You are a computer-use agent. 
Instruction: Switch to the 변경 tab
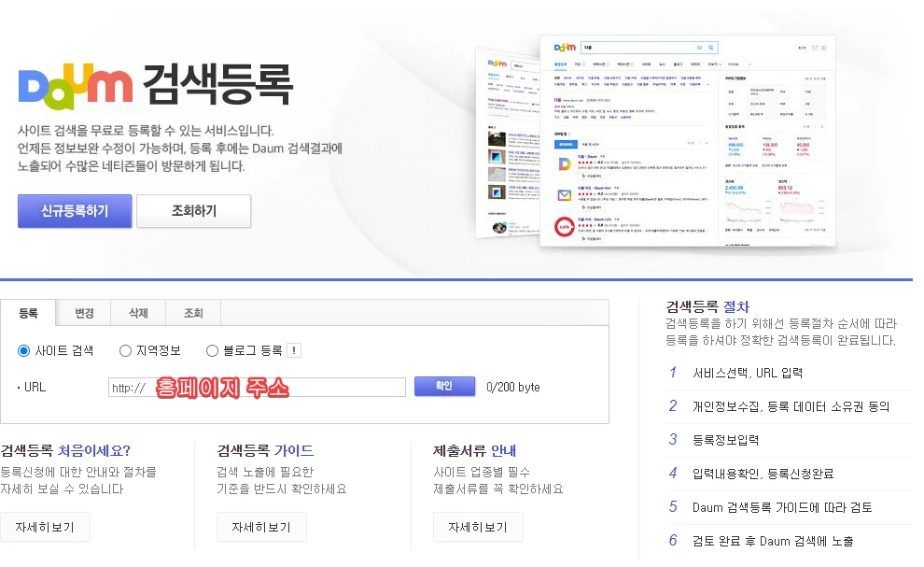(84, 313)
